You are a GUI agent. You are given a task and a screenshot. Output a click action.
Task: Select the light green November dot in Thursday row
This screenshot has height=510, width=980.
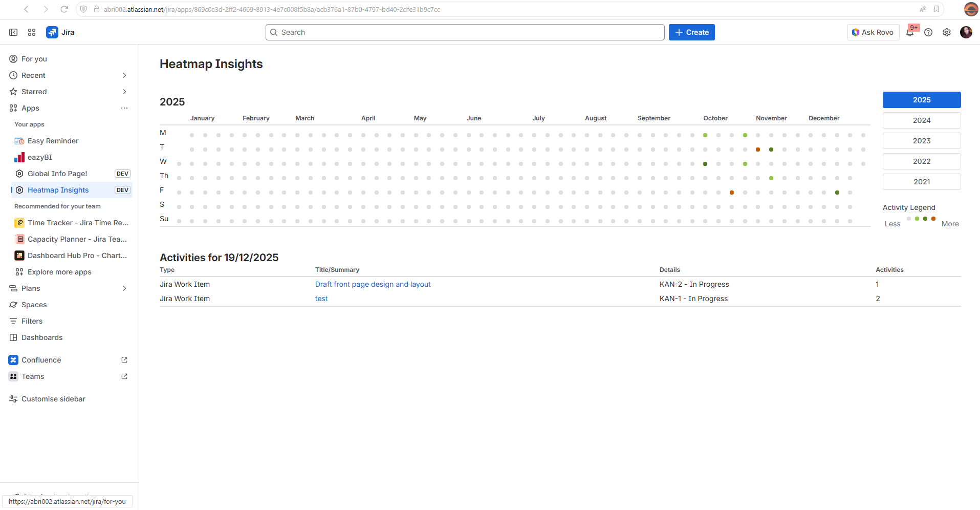coord(771,178)
